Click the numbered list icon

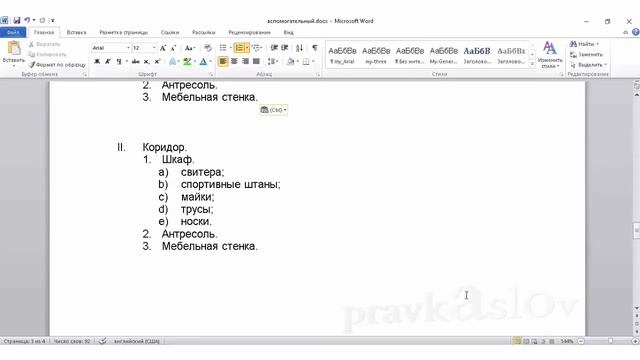coord(239,48)
